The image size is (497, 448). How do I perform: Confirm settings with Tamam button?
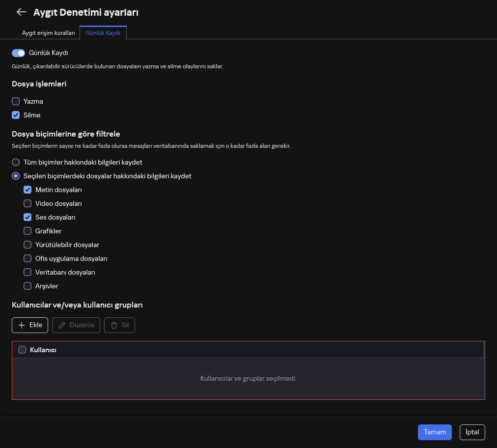435,432
